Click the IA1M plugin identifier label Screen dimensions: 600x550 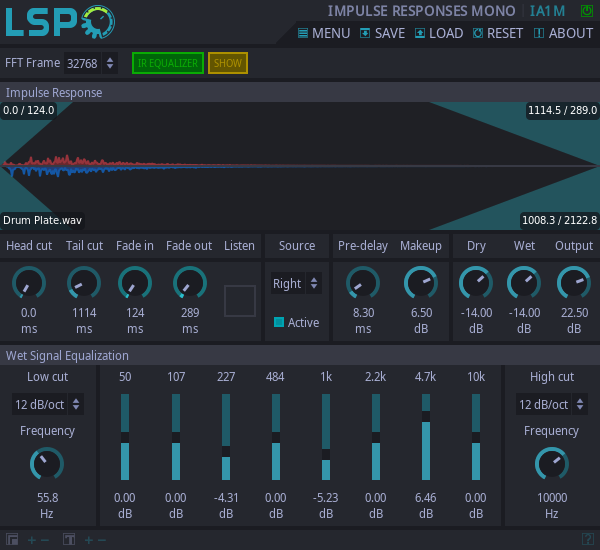point(547,11)
